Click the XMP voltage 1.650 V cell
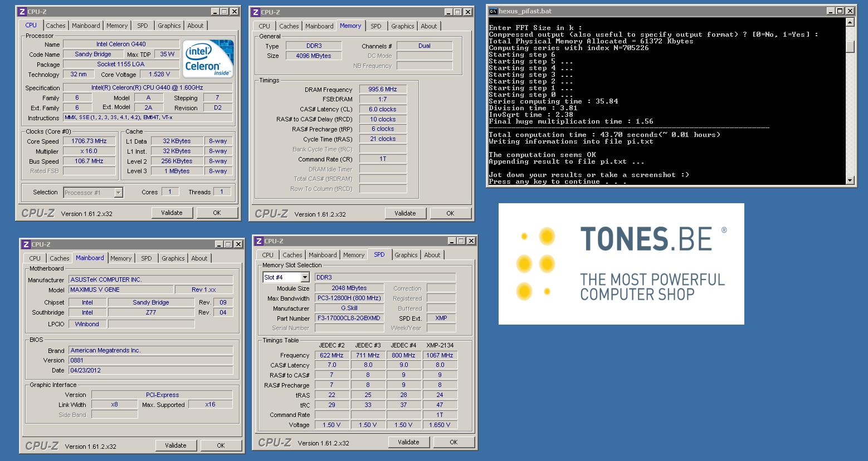Screen dimensions: 868x461 [440, 425]
